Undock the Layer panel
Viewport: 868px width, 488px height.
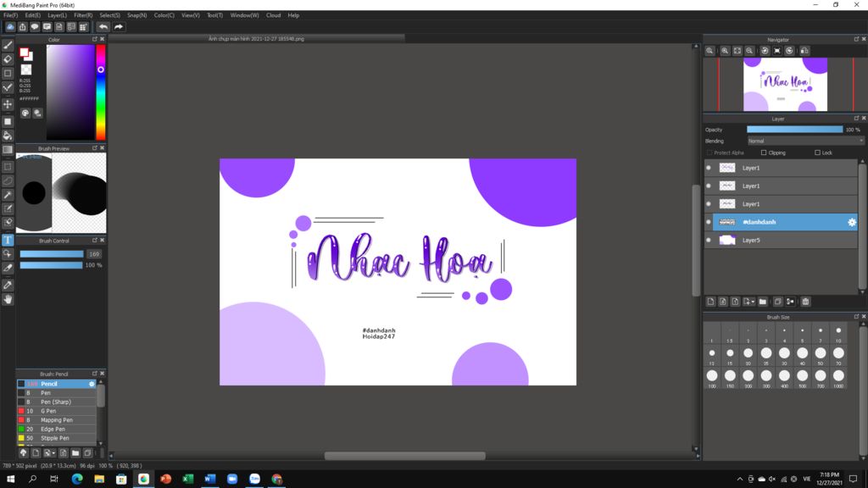tap(856, 119)
